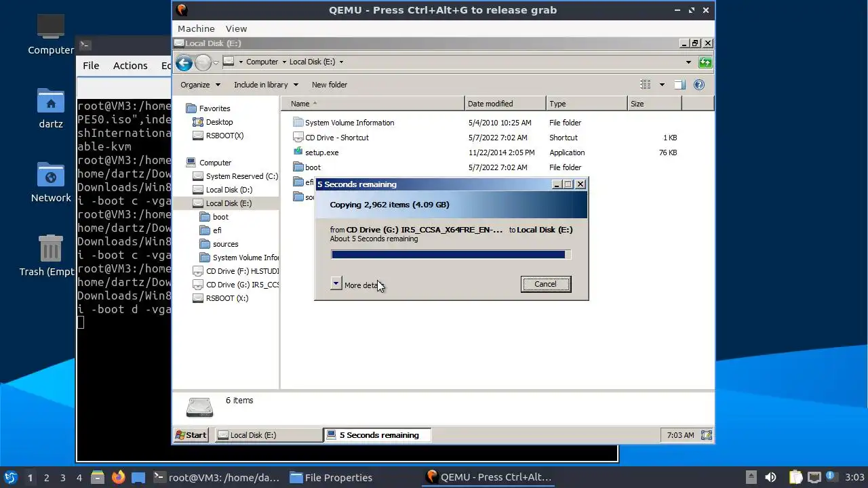The image size is (868, 488).
Task: Select System Volume Information folder in list
Action: coord(344,123)
